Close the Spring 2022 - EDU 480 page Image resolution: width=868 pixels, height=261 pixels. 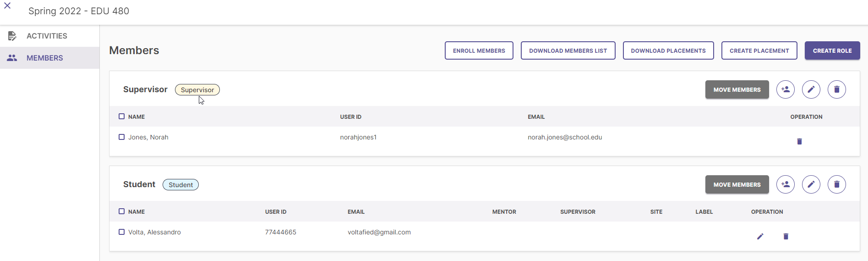pyautogui.click(x=7, y=6)
